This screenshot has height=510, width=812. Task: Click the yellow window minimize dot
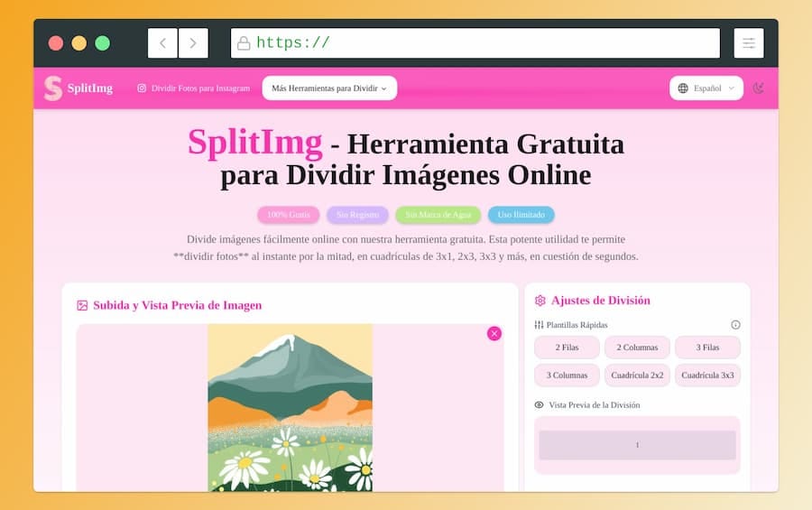[79, 43]
